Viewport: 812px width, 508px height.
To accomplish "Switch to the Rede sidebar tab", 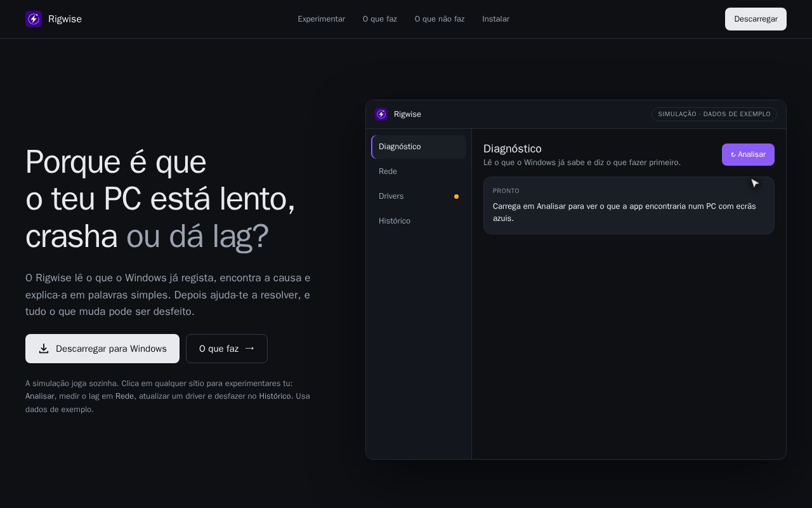I will point(419,171).
